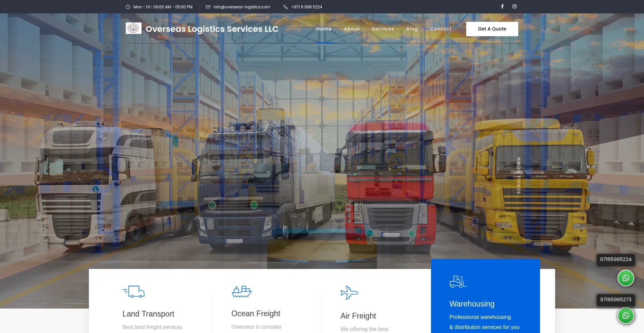This screenshot has height=333, width=644.
Task: Open the Instagram icon link
Action: [514, 6]
